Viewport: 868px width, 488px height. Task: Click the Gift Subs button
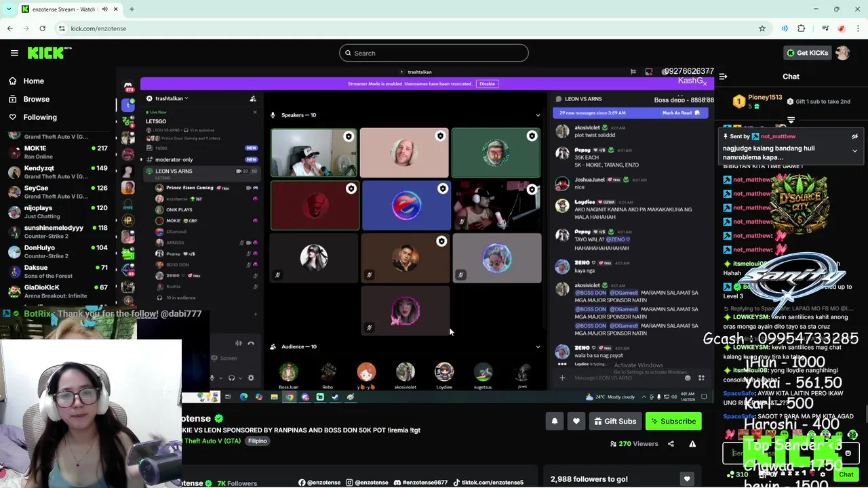[x=615, y=422]
